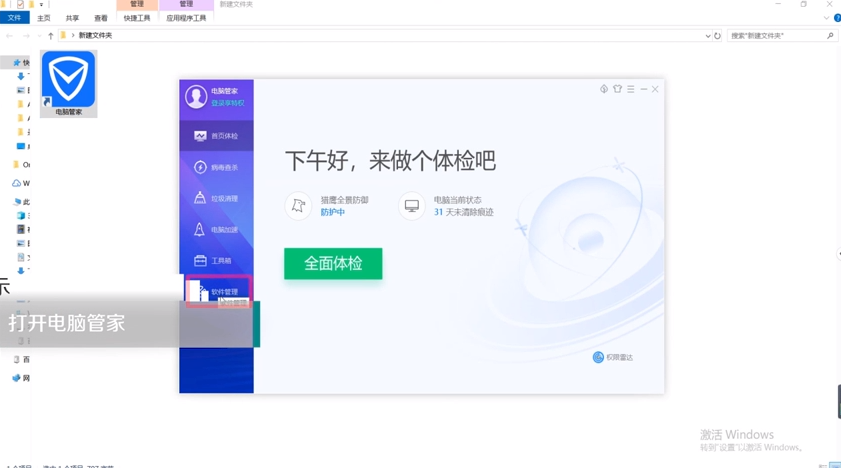This screenshot has height=468, width=841.
Task: Switch to the 快捷工具 ribbon tab
Action: pos(137,18)
